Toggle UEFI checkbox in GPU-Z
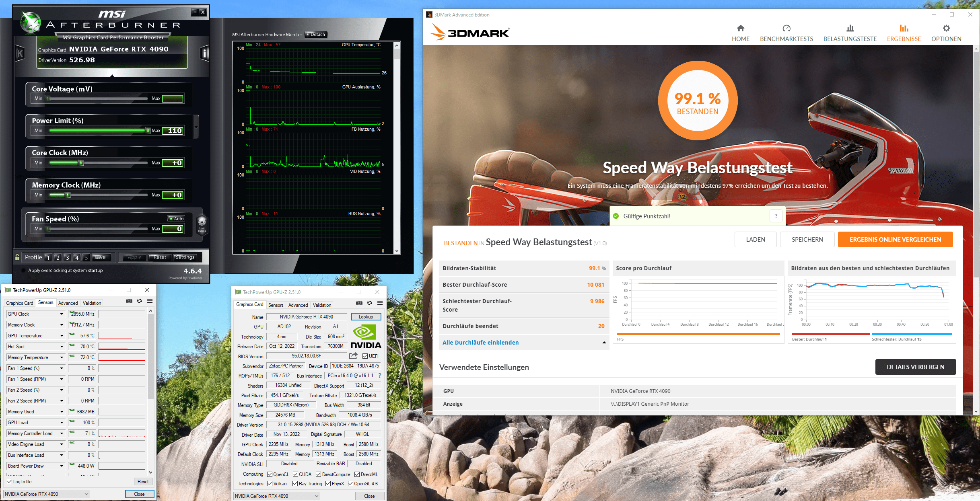This screenshot has height=501, width=980. [365, 356]
